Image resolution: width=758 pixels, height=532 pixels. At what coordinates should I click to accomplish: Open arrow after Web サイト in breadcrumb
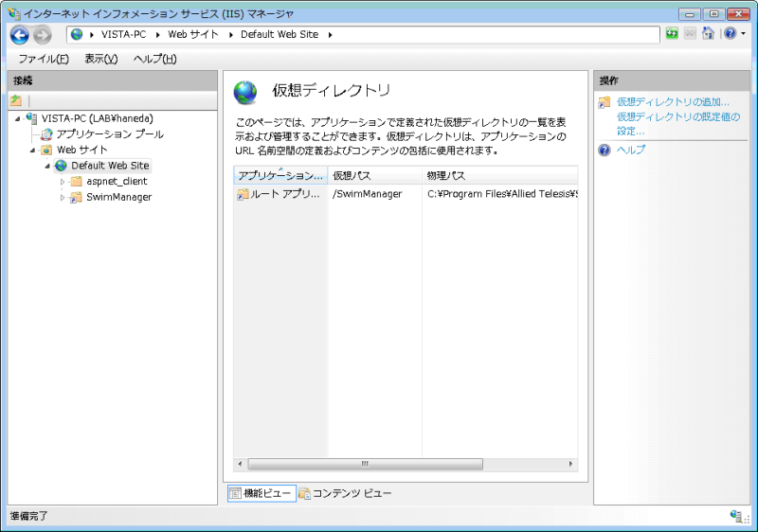(x=230, y=35)
